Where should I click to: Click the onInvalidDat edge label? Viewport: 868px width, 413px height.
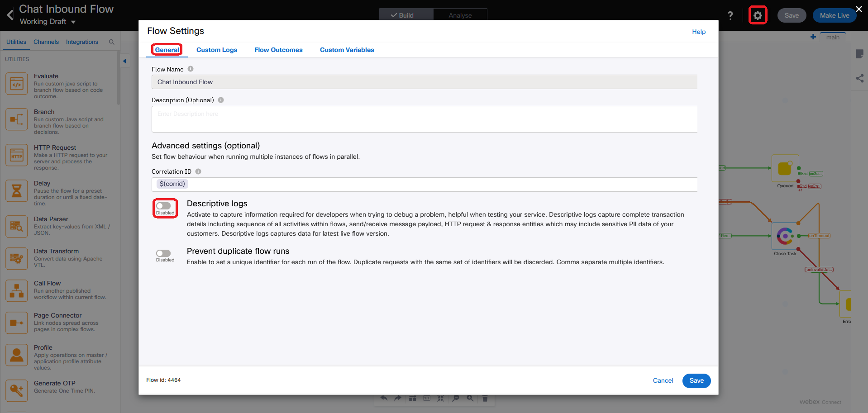(x=819, y=270)
